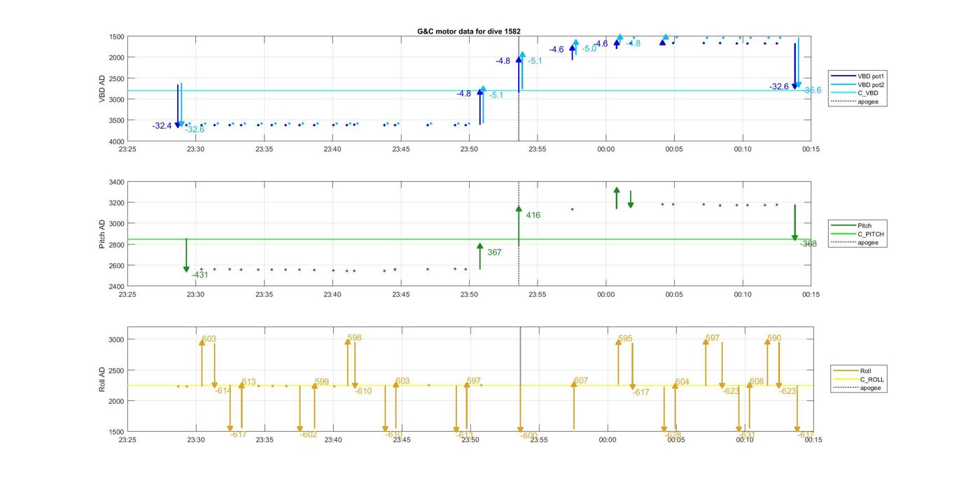This screenshot has height=485, width=980.
Task: Click the '-613' roll data label
Action: (x=465, y=435)
